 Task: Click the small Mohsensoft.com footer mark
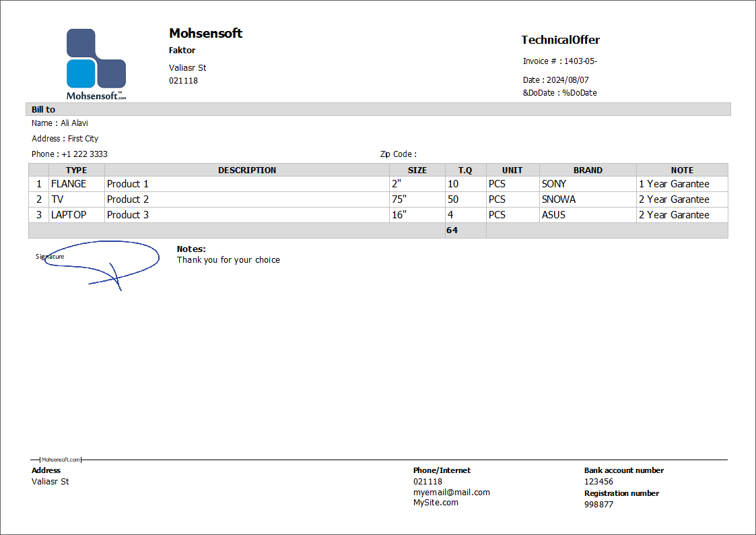(59, 459)
